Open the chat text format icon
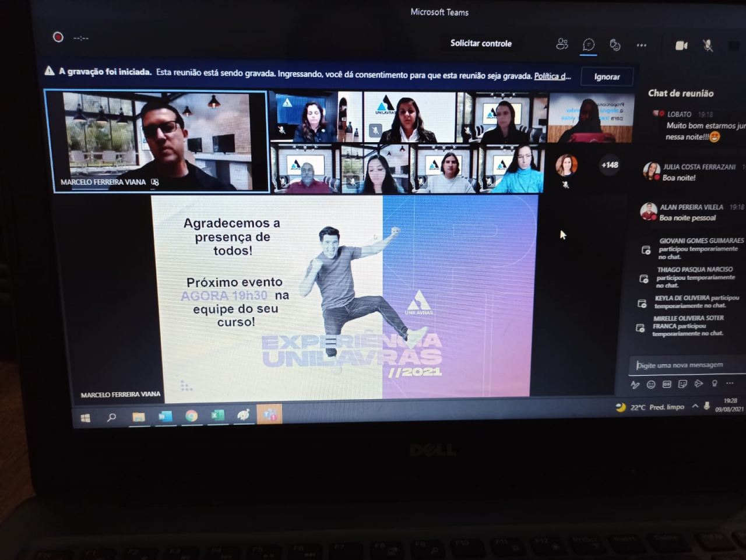This screenshot has width=746, height=560. coord(635,385)
